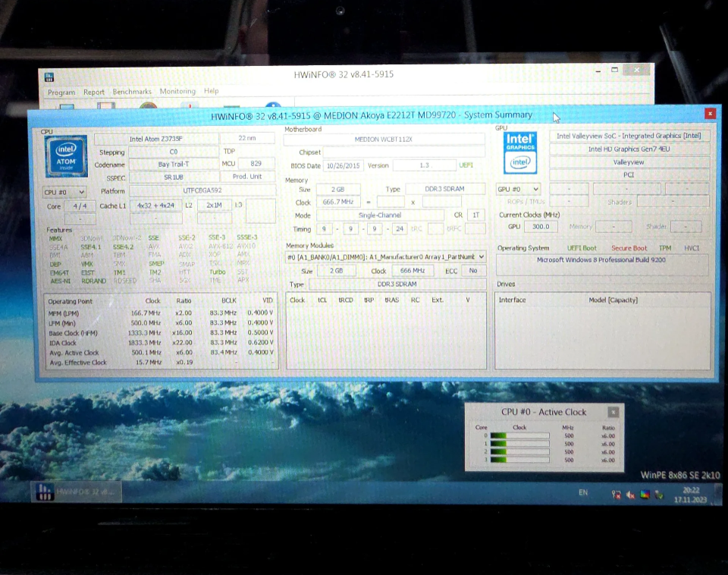728x575 pixels.
Task: Click the GPU bus field showing PCI
Action: click(x=629, y=174)
